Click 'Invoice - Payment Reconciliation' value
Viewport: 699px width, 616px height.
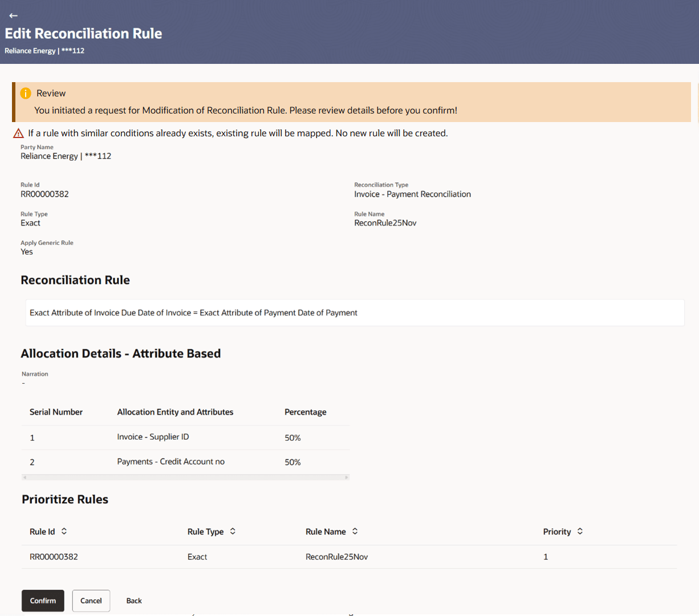[412, 194]
